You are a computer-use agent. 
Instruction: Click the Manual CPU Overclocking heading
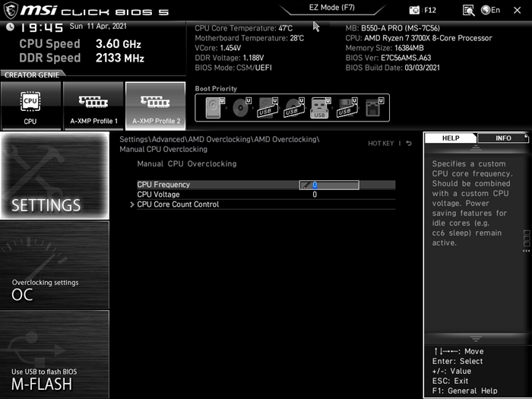(187, 164)
